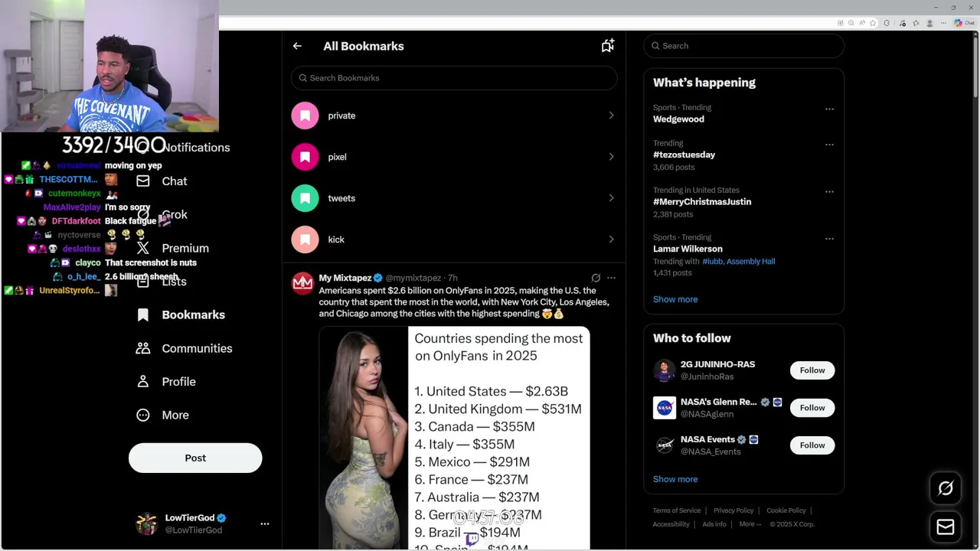Open account menu dots next to LowTierGod
980x551 pixels.
[265, 523]
